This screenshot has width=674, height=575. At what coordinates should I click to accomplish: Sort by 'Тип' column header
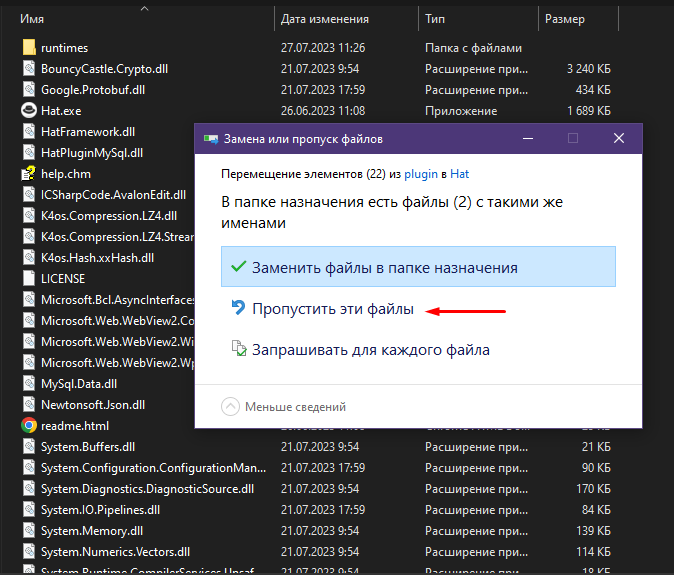(435, 19)
